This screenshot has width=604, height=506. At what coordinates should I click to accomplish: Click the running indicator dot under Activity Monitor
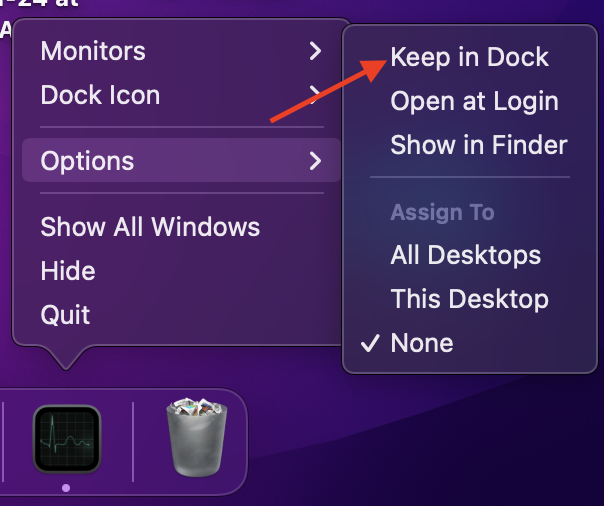(66, 487)
